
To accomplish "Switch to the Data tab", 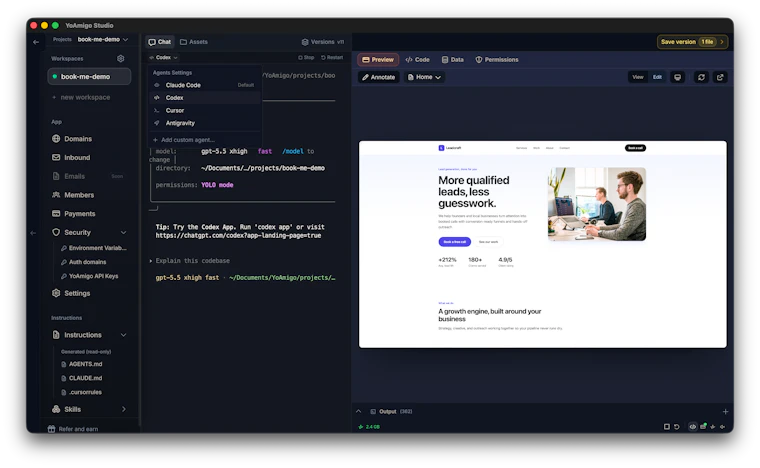I will 453,60.
